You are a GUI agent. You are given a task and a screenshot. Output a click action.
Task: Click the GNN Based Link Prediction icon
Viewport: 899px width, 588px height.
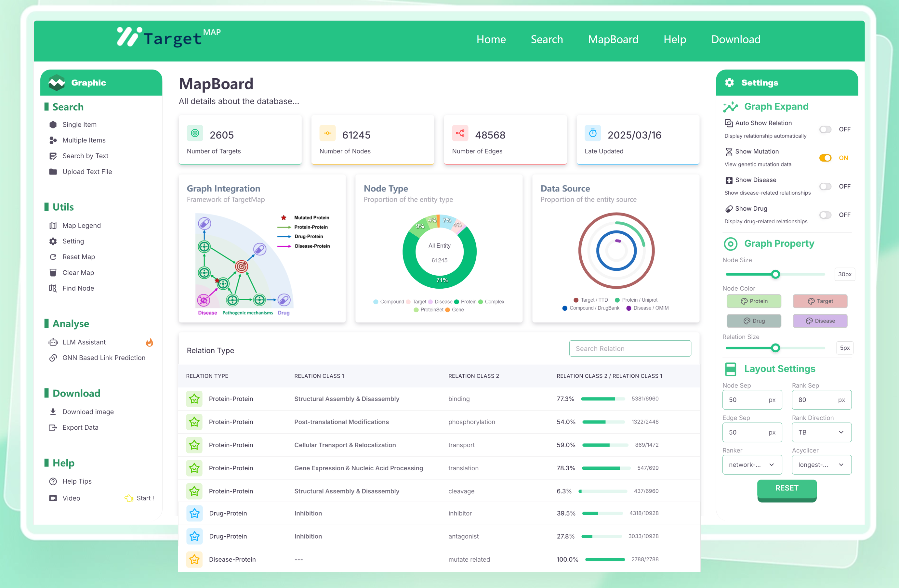(53, 358)
